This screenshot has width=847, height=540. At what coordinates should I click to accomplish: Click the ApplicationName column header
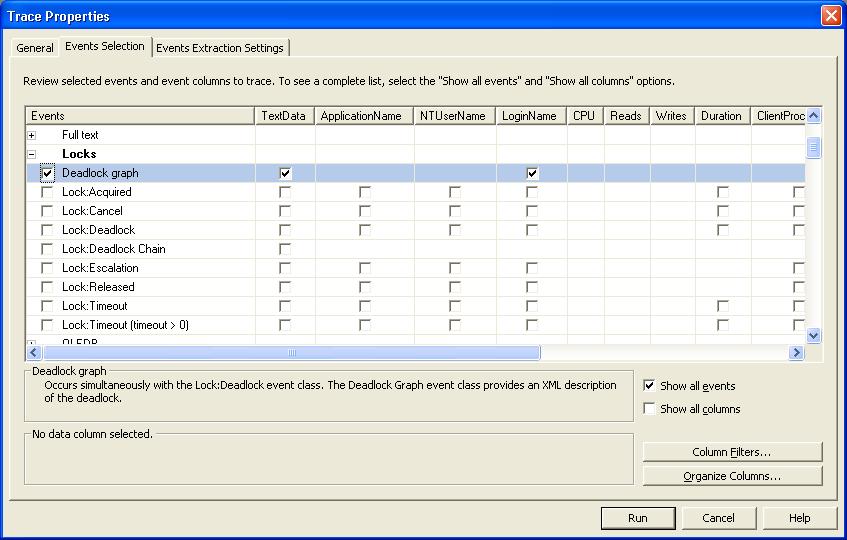364,116
